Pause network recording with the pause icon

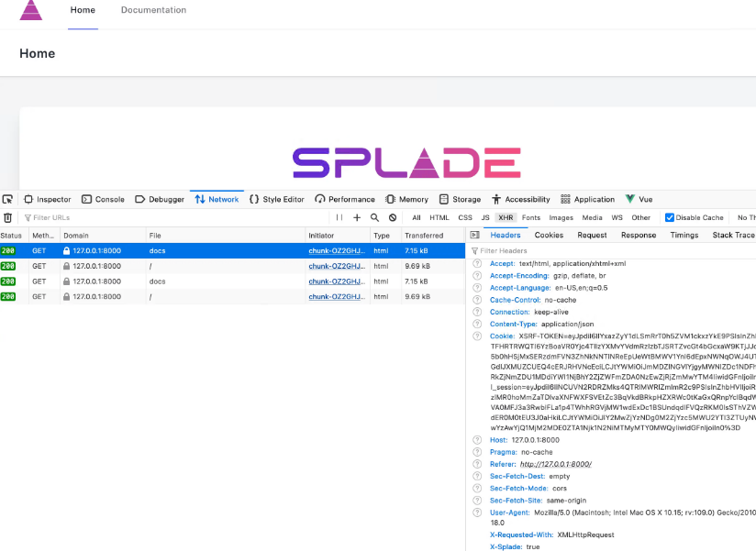339,217
